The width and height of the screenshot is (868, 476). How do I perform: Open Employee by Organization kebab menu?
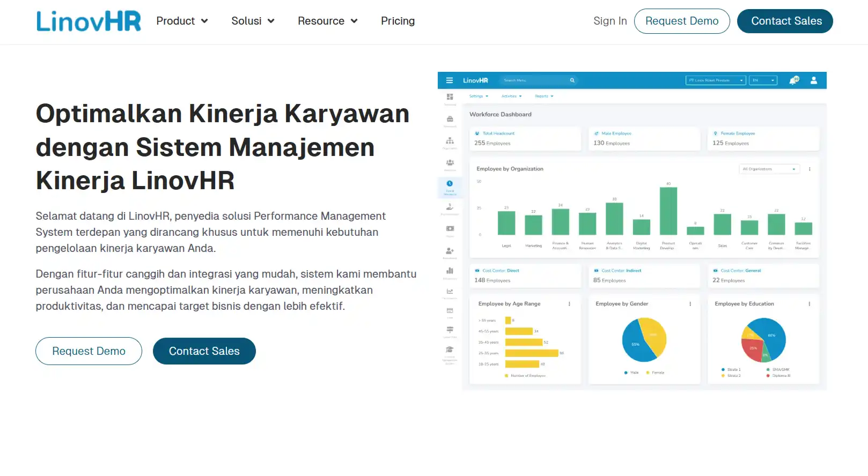(x=810, y=169)
